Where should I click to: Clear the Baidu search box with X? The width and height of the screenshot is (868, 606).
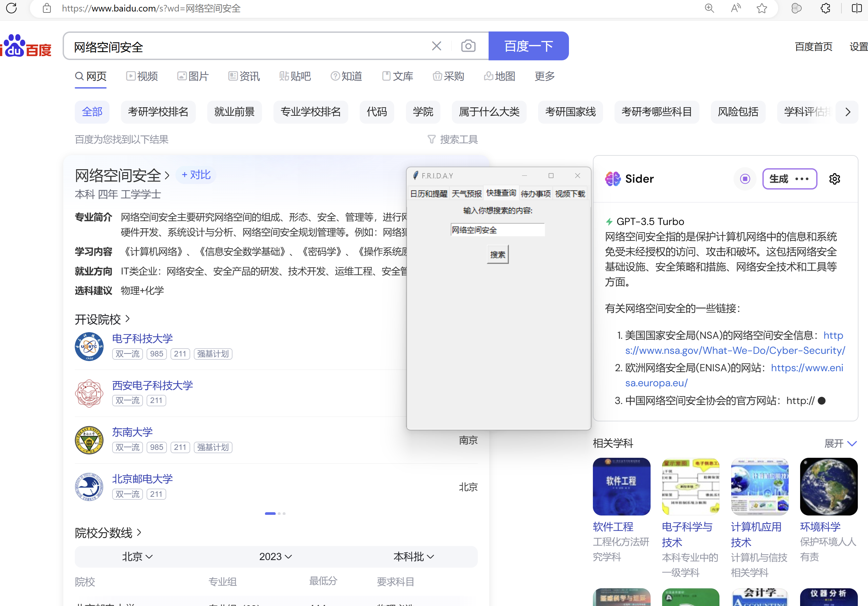click(437, 46)
